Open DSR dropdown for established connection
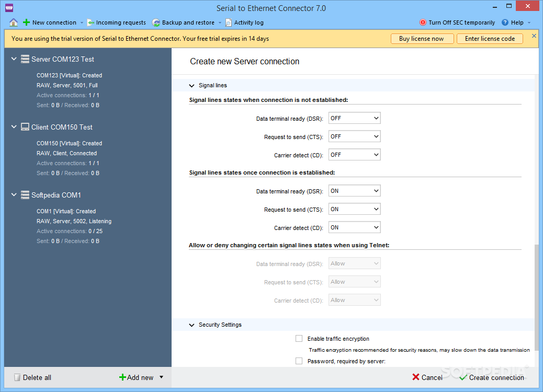543x392 pixels. coord(354,191)
